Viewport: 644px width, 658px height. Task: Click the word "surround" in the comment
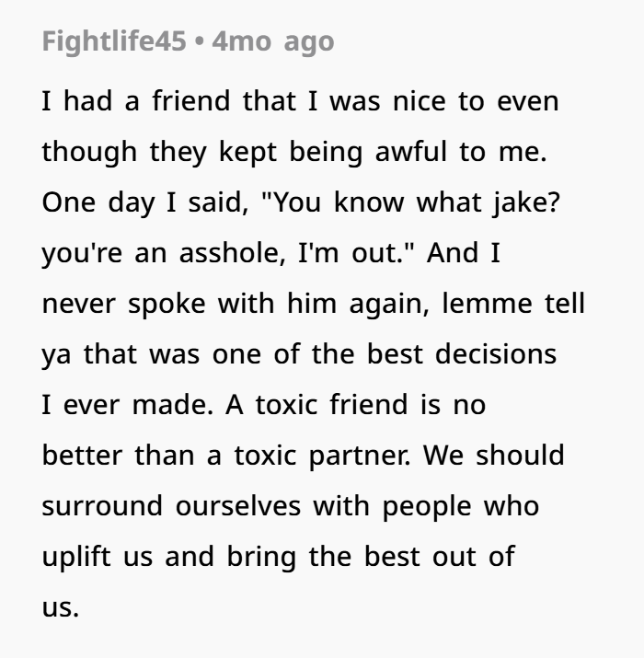click(x=102, y=505)
